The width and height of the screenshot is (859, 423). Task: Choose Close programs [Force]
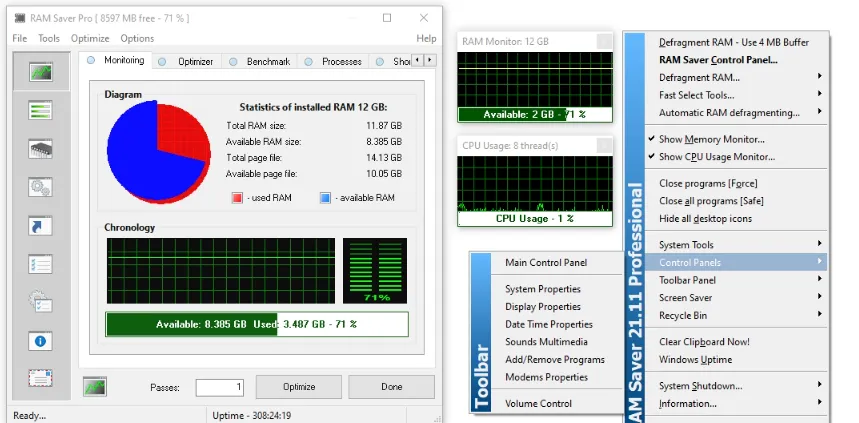click(736, 183)
